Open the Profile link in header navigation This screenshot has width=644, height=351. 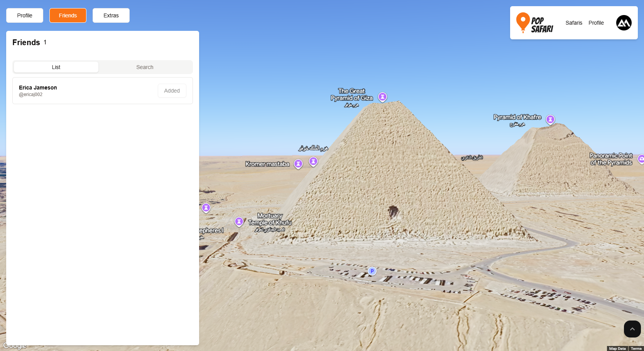click(x=596, y=23)
